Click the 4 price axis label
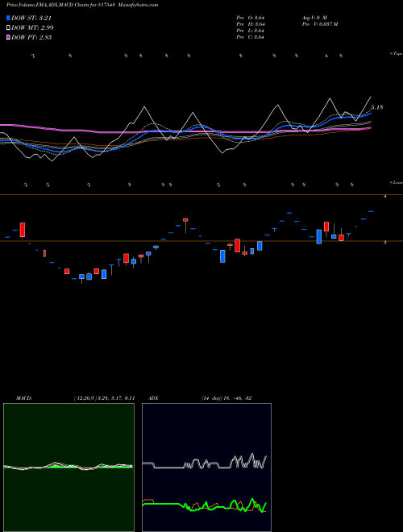 pos(385,196)
